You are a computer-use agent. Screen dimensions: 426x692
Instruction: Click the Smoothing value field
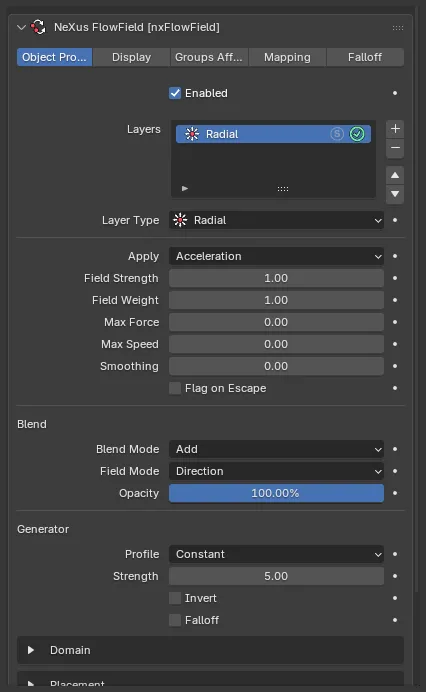coord(276,366)
